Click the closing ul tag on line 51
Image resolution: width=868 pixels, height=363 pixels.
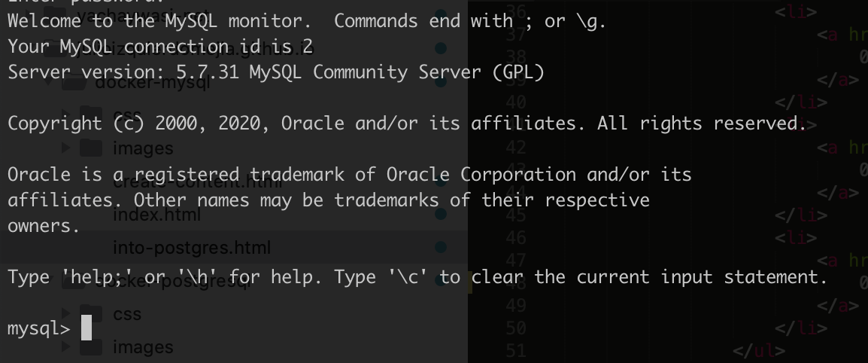point(758,350)
